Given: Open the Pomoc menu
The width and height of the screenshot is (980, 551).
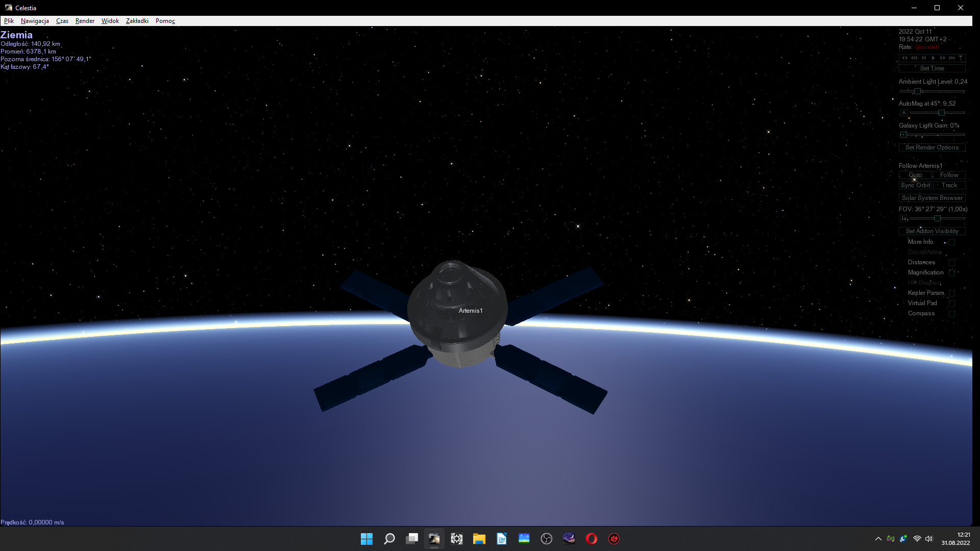Looking at the screenshot, I should (x=165, y=21).
